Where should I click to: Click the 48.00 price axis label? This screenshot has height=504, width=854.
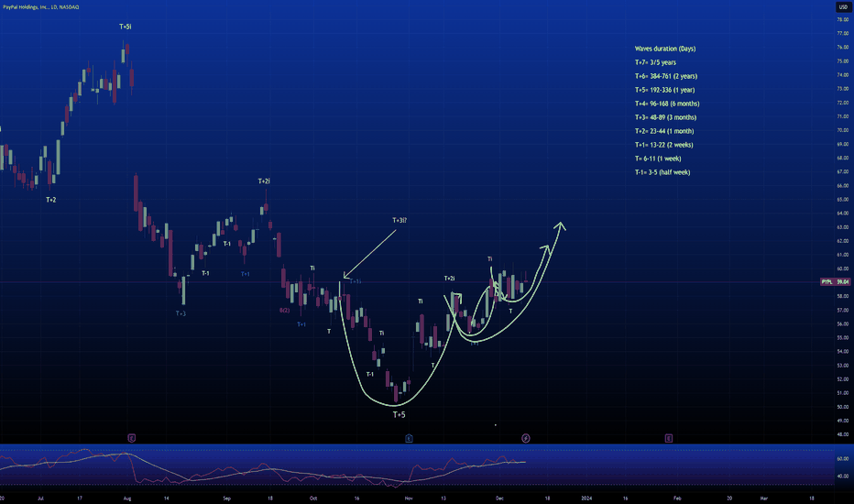(x=843, y=434)
